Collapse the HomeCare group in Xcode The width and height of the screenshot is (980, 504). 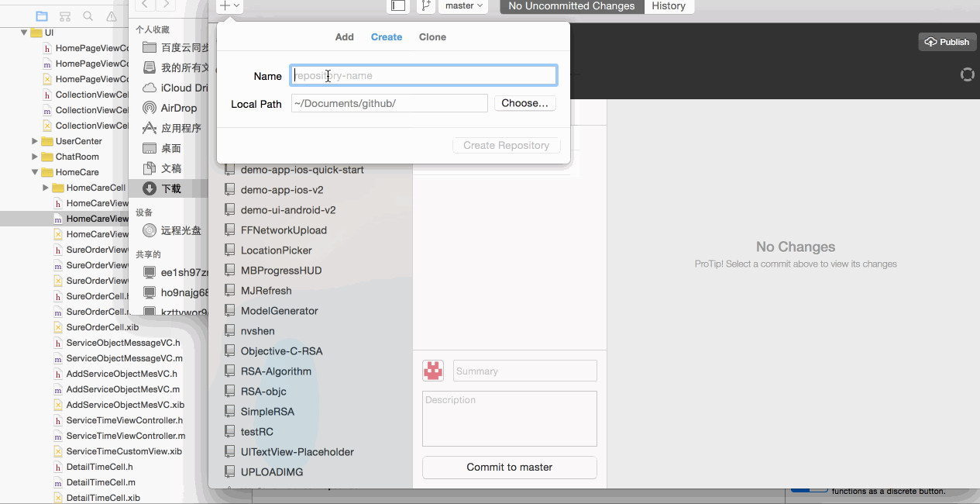click(x=35, y=172)
